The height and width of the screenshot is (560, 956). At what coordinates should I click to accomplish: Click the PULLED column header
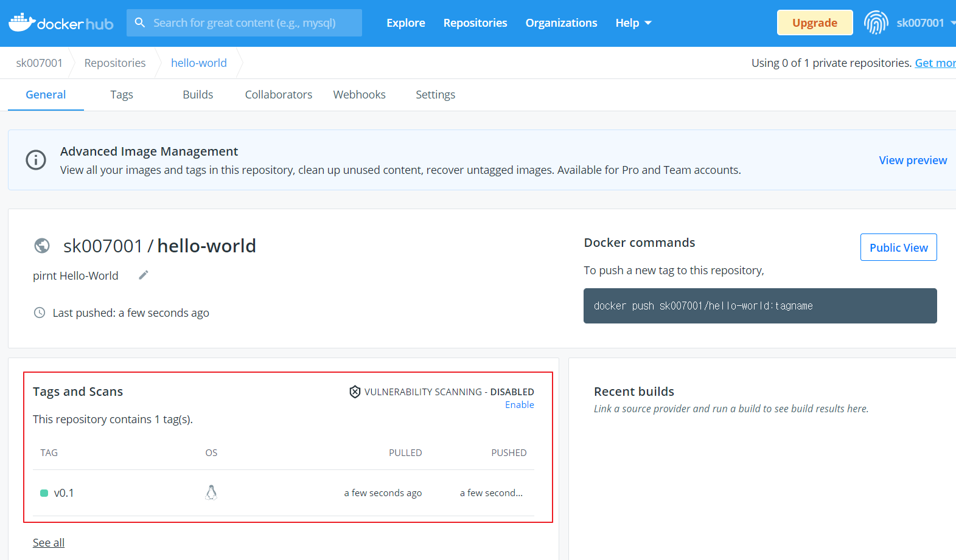pos(405,452)
